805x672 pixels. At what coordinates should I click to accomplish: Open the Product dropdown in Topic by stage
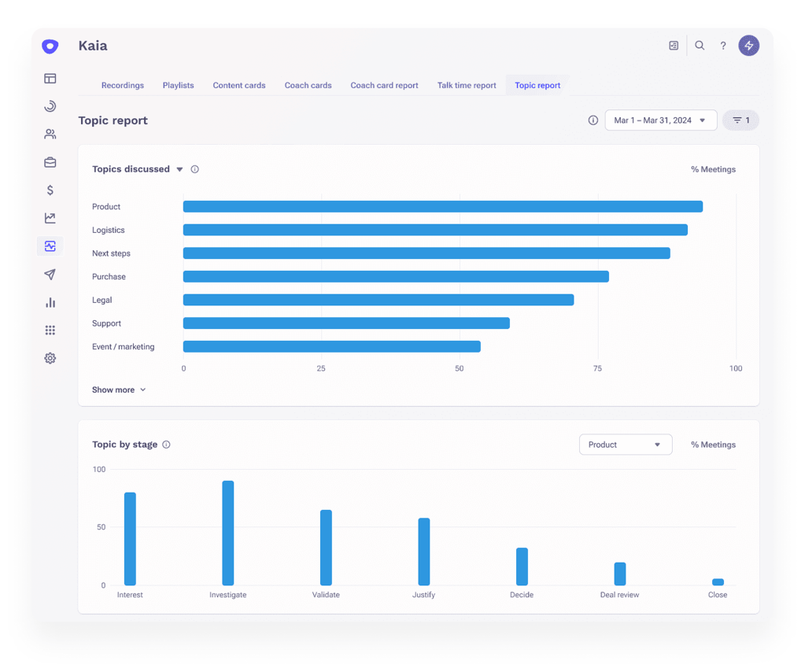(625, 445)
